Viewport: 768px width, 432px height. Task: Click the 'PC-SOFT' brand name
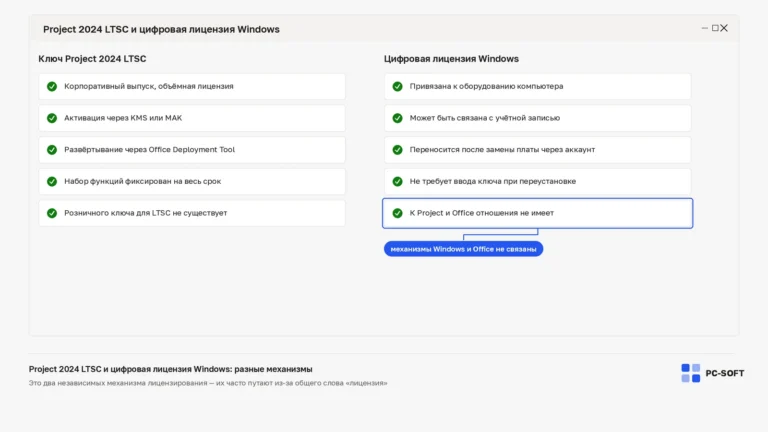724,373
